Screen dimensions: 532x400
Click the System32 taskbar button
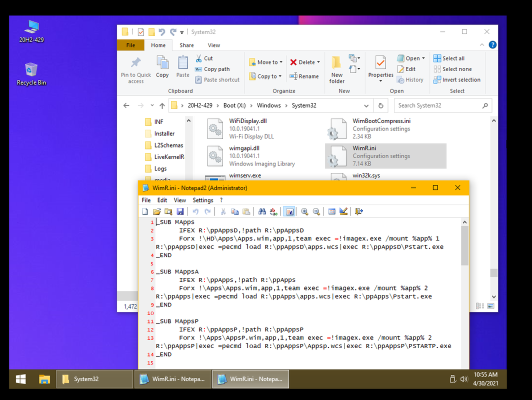click(94, 379)
